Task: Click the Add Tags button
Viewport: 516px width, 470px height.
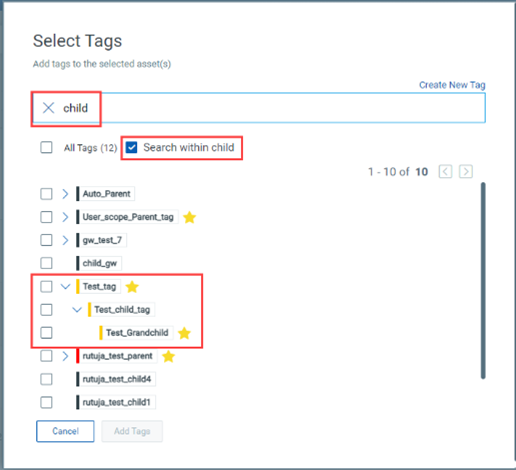Action: pos(132,431)
